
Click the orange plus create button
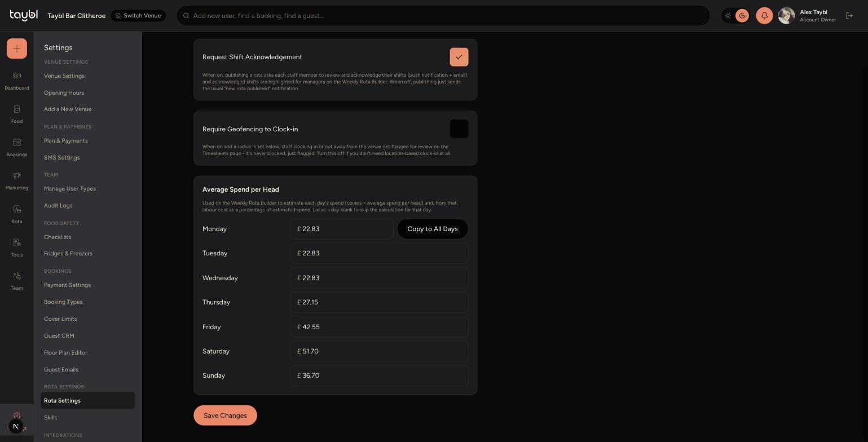click(17, 48)
